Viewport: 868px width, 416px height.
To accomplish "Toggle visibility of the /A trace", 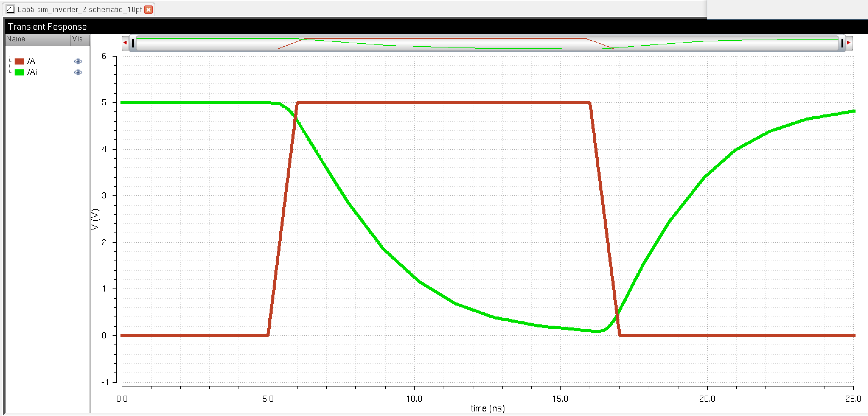I will tap(78, 61).
